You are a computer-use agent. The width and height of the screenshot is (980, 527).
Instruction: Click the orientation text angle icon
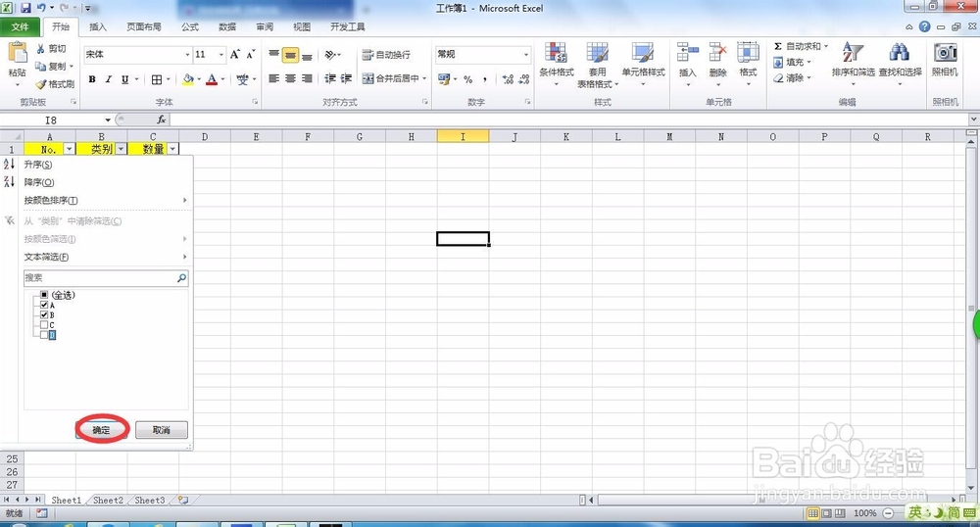tap(330, 55)
